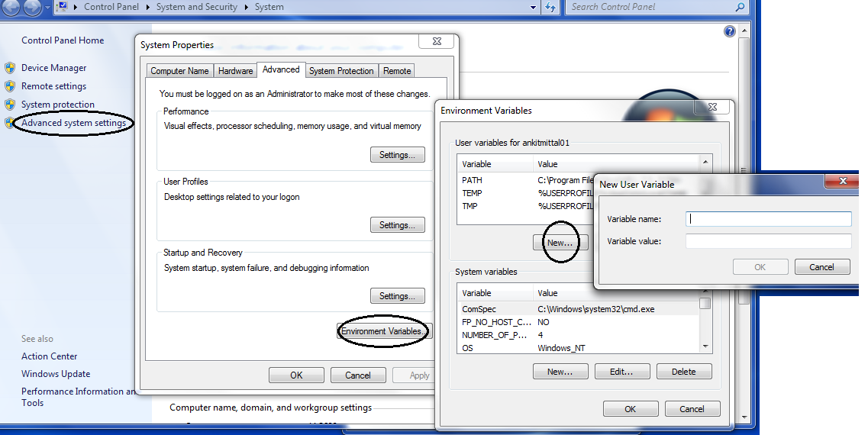Click the System protection shield icon
Image resolution: width=868 pixels, height=435 pixels.
[x=10, y=105]
